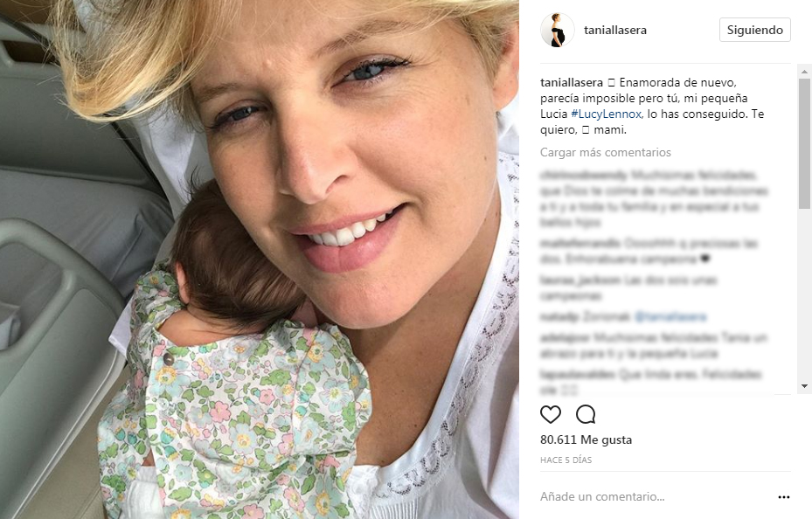The image size is (812, 519).
Task: Click taniallasera username in the caption
Action: (572, 82)
